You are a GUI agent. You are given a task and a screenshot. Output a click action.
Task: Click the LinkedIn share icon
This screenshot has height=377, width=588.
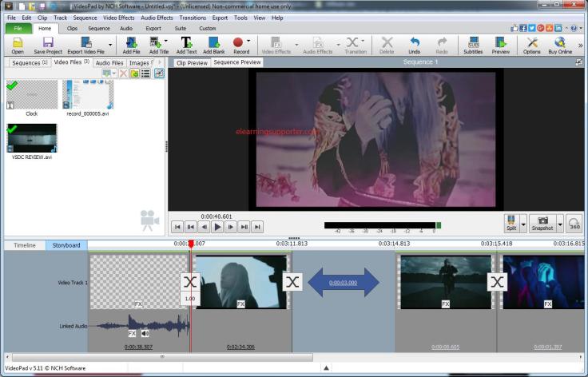(558, 28)
